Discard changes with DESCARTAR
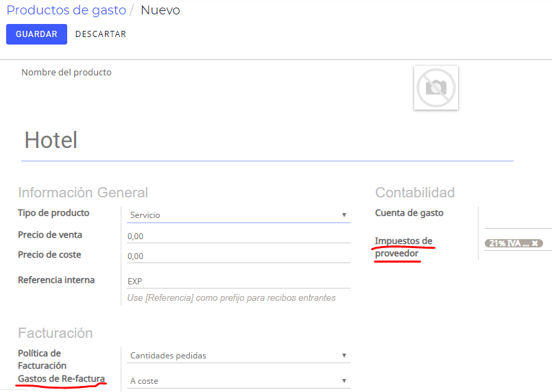This screenshot has height=392, width=552. (101, 34)
